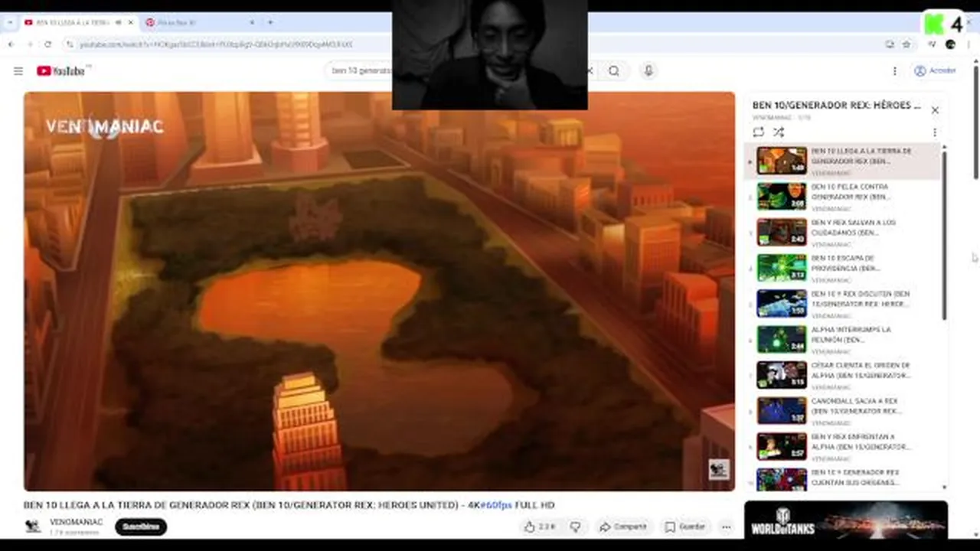This screenshot has height=551, width=980.
Task: Click the video player to pause
Action: 379,291
